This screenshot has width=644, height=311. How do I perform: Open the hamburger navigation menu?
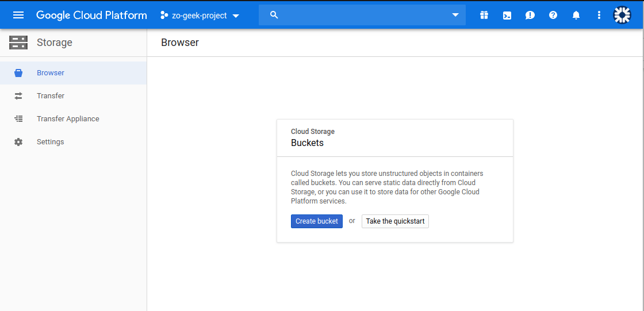pyautogui.click(x=18, y=15)
